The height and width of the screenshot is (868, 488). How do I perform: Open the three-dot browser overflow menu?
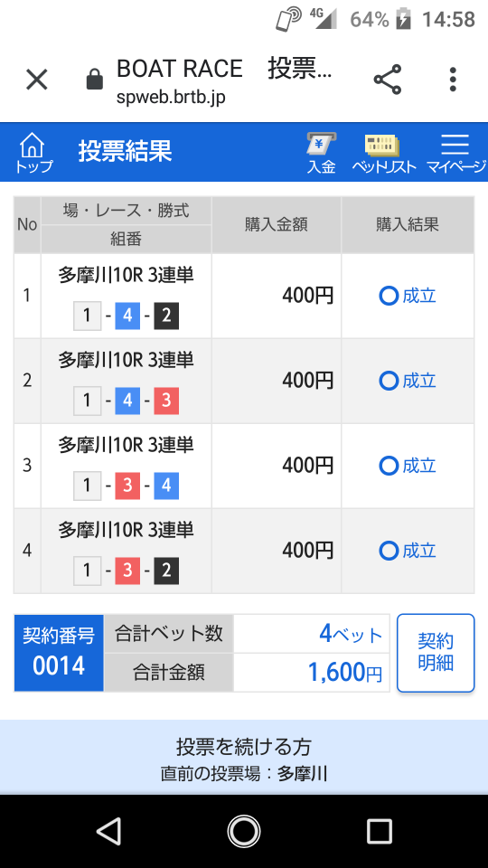pos(453,80)
